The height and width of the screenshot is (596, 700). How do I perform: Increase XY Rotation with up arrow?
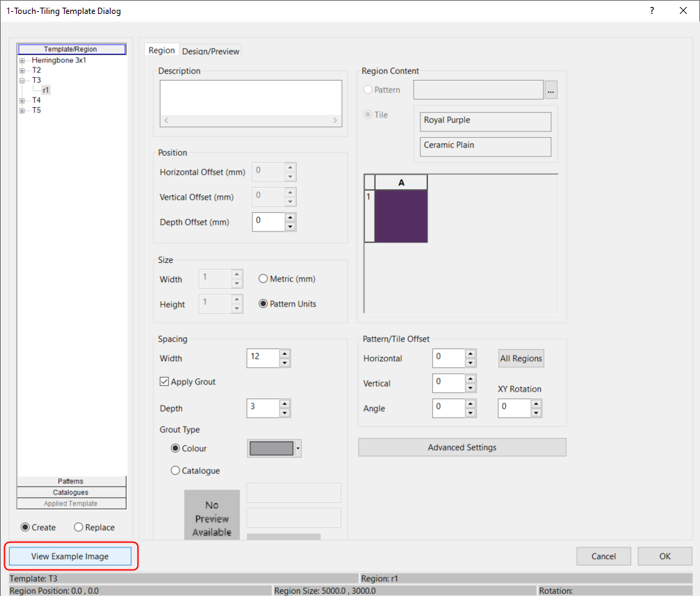536,403
